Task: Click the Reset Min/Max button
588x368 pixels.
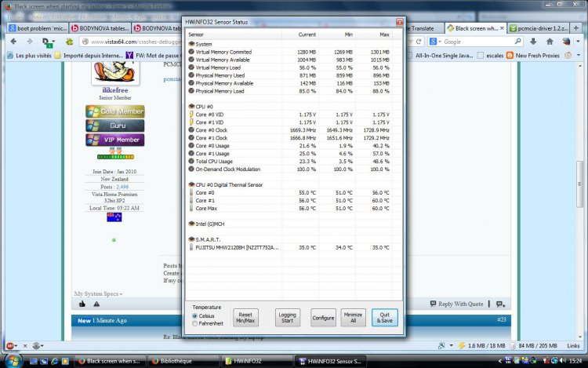Action: (x=245, y=318)
